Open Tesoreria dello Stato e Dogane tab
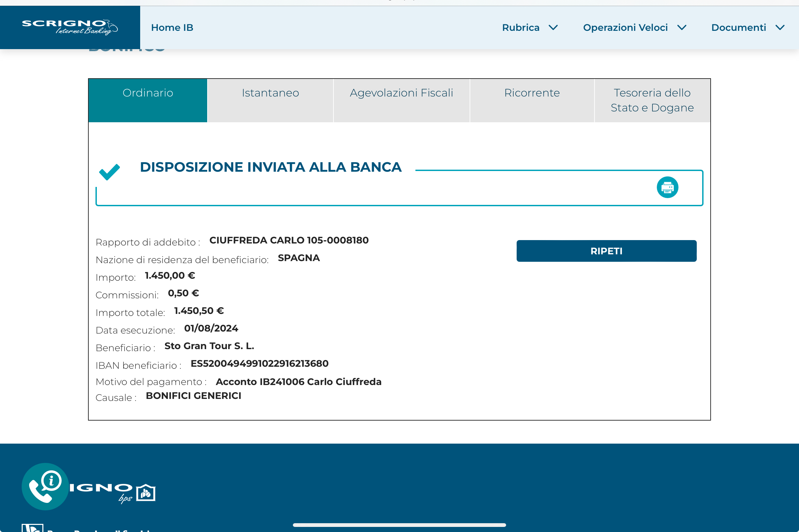Screen dimensions: 799x532 click(652, 101)
